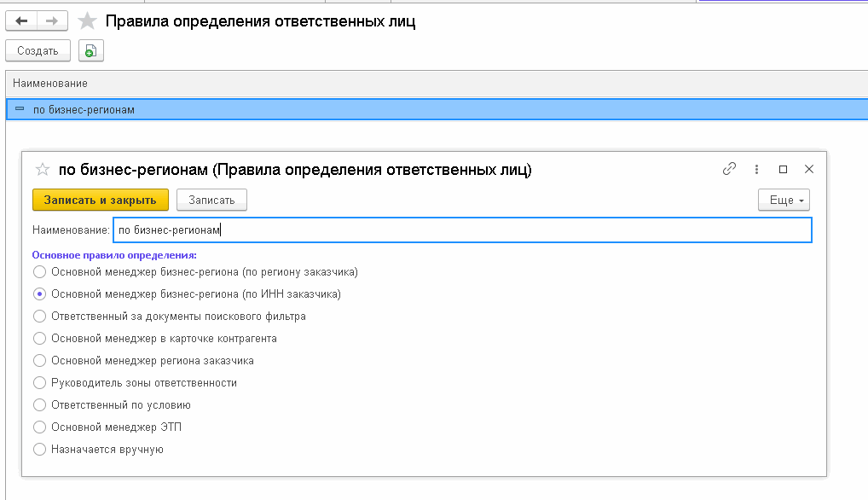Star the 'по бизнес-регионам' form as favorite

click(43, 170)
